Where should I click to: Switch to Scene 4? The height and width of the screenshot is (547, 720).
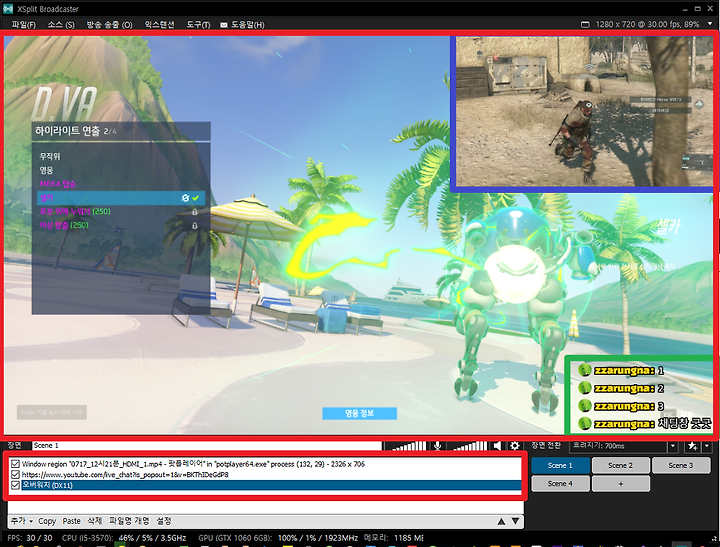(560, 484)
